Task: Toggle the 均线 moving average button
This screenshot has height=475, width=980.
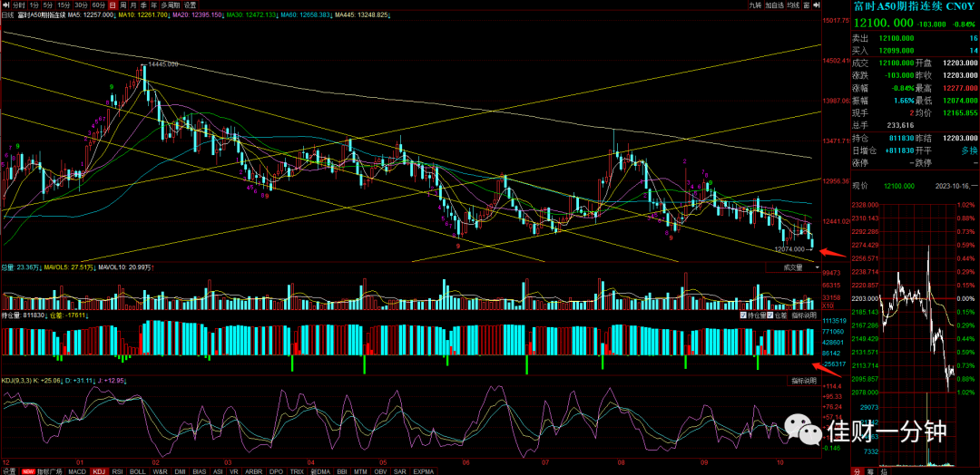Action: click(x=793, y=5)
